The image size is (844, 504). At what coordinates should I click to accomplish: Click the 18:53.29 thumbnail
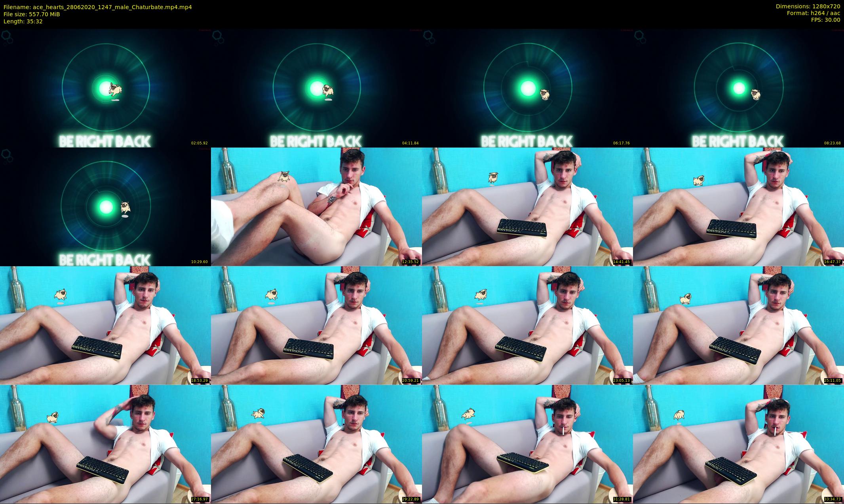click(x=105, y=325)
